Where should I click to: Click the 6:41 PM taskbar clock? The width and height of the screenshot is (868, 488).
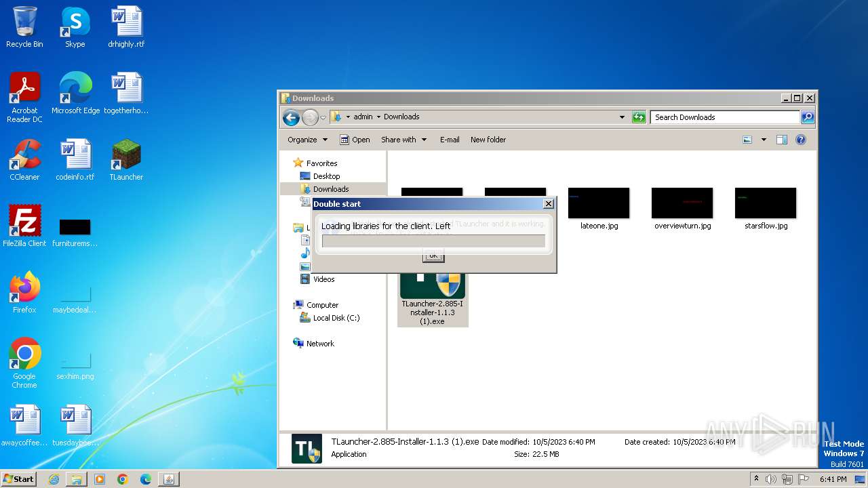[833, 479]
